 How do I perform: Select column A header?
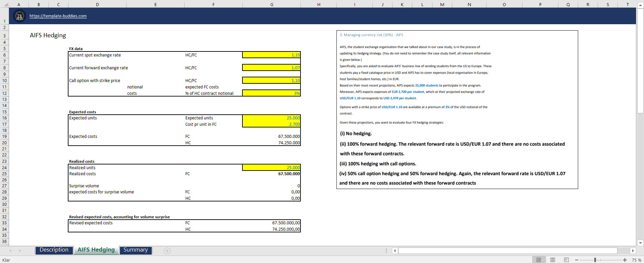[19, 4]
